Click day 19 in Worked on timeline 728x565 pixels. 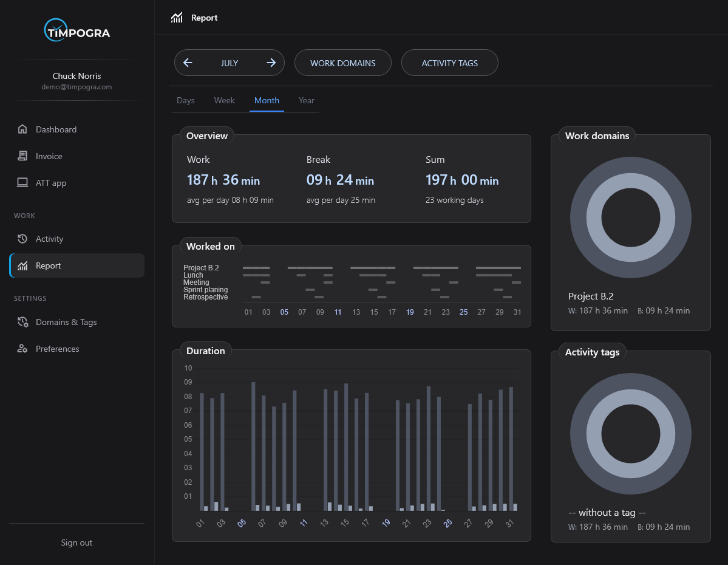click(410, 312)
